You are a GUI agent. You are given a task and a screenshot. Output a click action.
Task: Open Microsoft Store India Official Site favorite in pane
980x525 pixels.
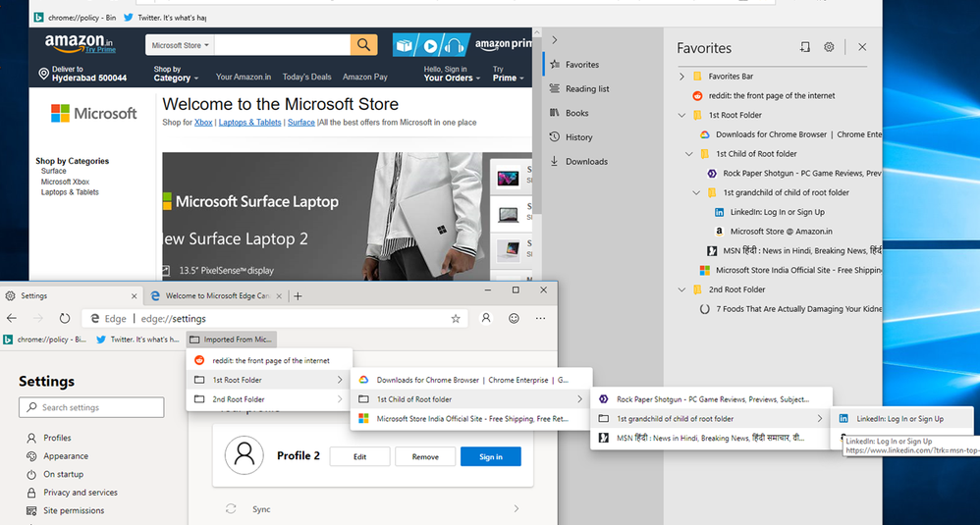[x=790, y=270]
